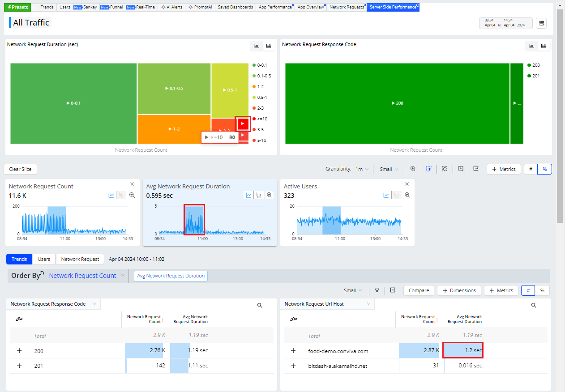
Task: Toggle percent view in the Granularity toolbar
Action: pyautogui.click(x=544, y=169)
